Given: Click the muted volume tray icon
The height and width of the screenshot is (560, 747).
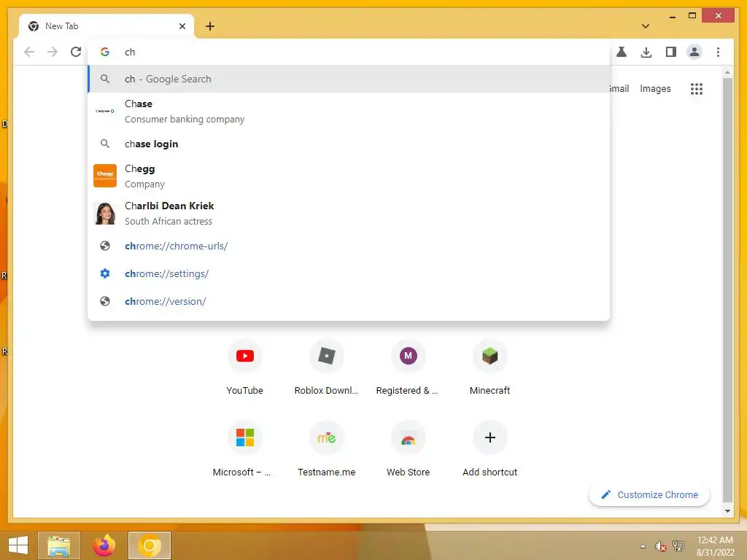Looking at the screenshot, I should click(x=660, y=546).
